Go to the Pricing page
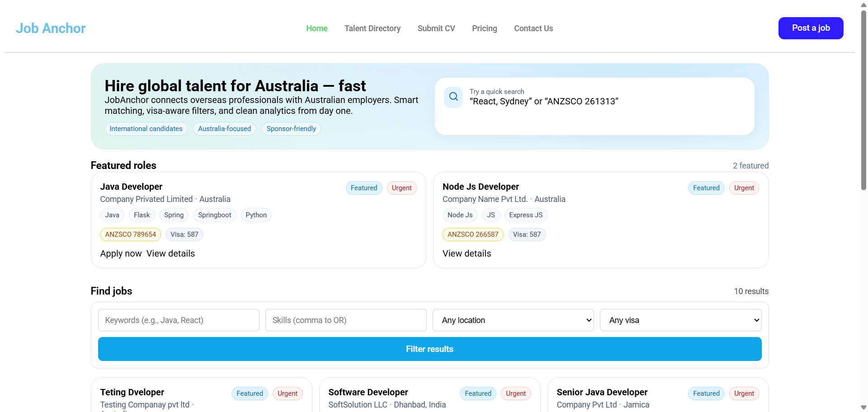868x412 pixels. (x=484, y=28)
